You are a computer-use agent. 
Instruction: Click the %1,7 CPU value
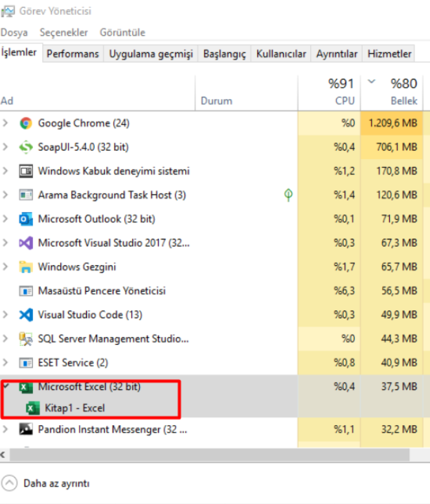click(345, 267)
